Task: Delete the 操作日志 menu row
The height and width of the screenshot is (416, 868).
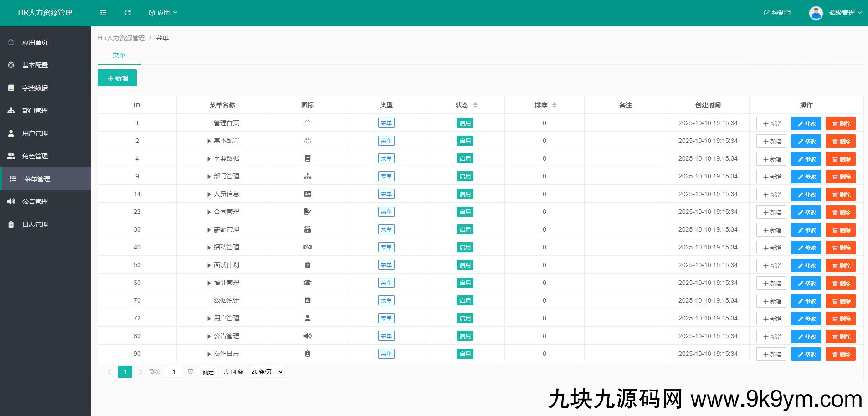Action: [x=840, y=354]
